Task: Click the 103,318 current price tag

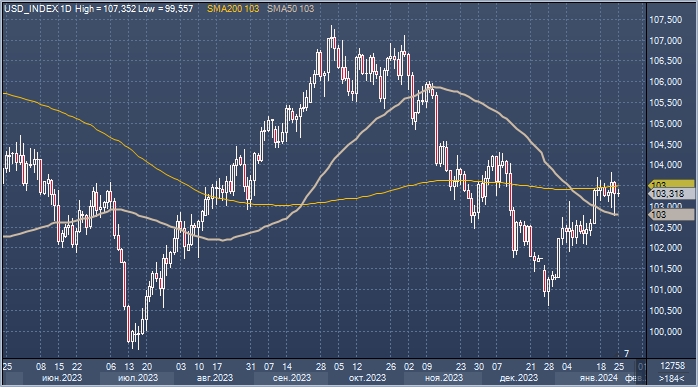Action: pos(672,194)
